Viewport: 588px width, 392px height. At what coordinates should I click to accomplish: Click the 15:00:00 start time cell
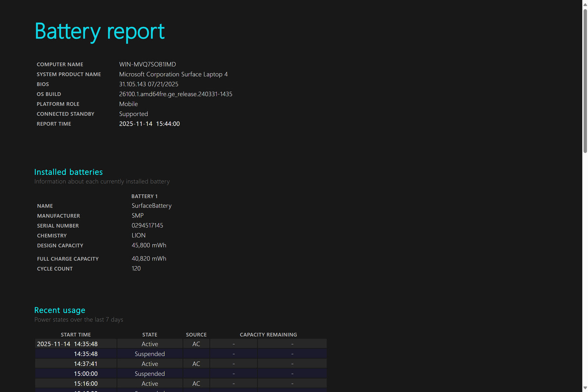(86, 374)
